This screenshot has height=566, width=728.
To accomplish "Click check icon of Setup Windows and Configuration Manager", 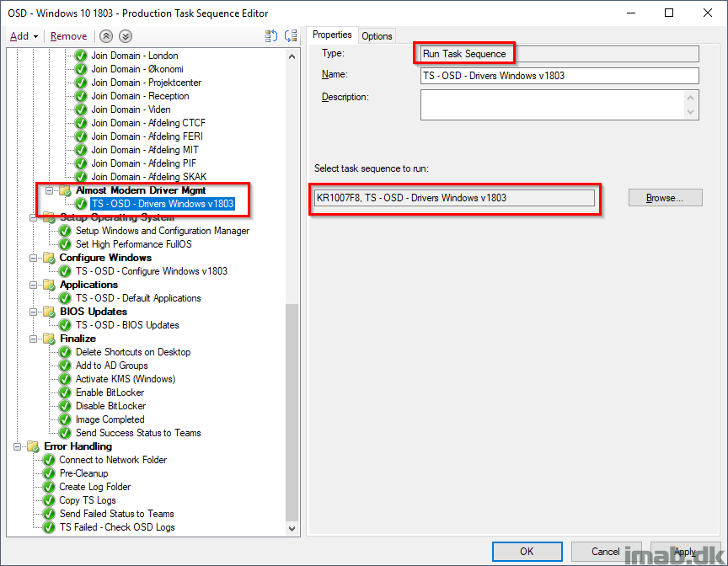I will coord(66,231).
